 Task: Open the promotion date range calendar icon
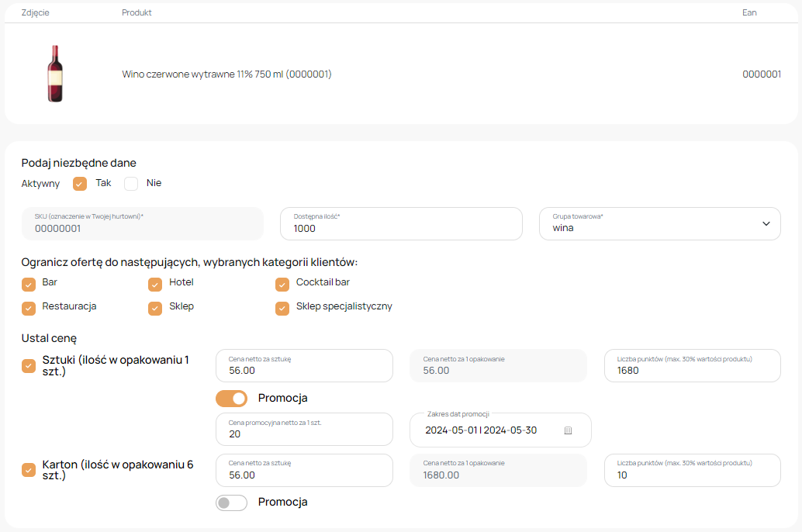pos(568,430)
